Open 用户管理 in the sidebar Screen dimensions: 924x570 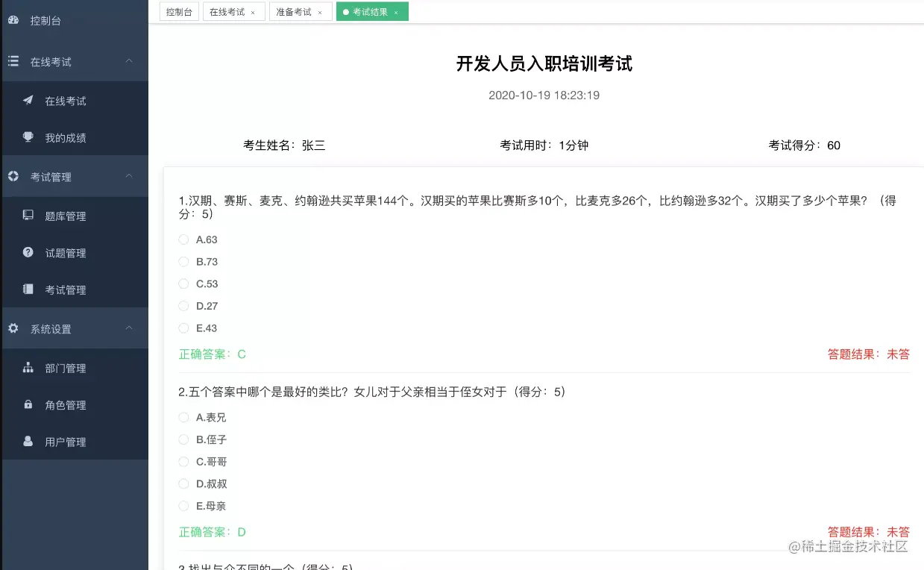click(x=74, y=442)
